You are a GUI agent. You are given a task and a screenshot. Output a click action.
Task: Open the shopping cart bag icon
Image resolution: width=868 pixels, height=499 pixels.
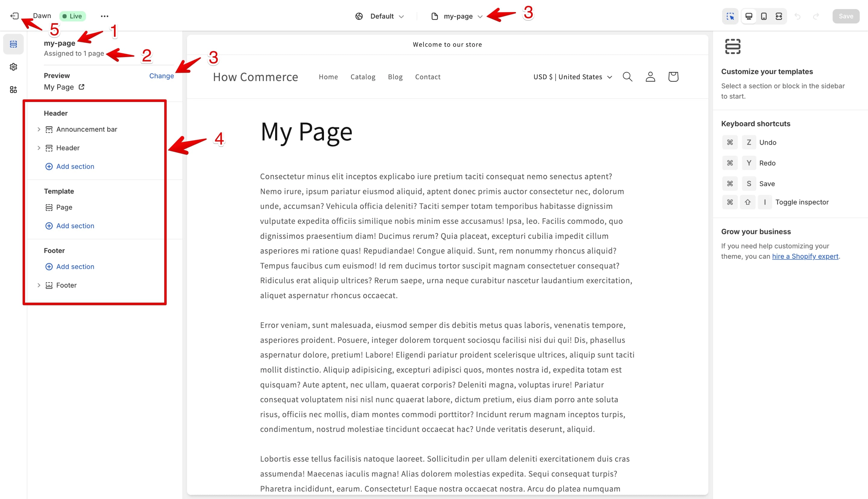point(673,77)
